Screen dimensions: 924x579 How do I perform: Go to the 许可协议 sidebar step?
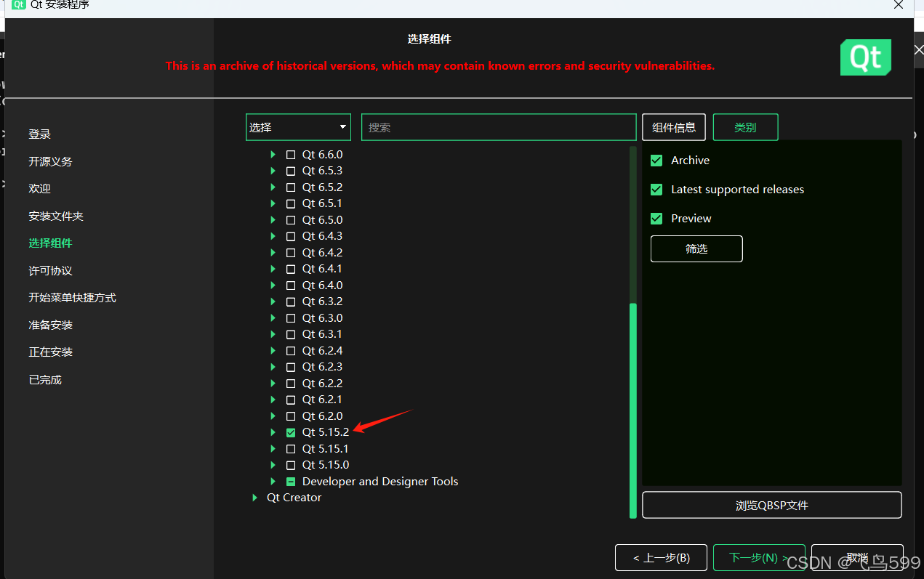click(x=51, y=271)
